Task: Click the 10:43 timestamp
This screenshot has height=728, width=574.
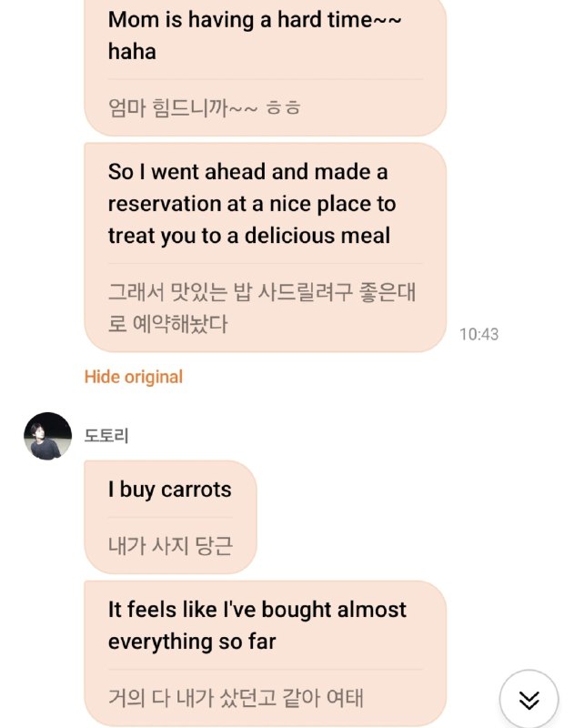Action: coord(478,334)
